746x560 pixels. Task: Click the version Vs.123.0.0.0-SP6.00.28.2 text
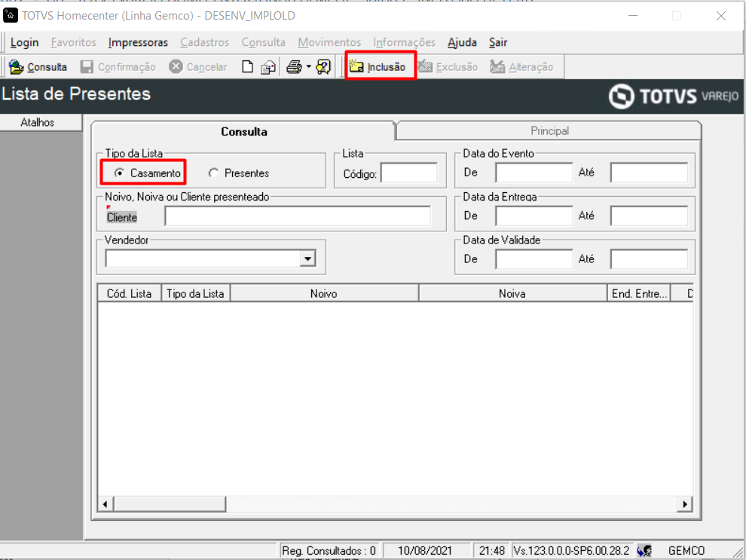(571, 551)
